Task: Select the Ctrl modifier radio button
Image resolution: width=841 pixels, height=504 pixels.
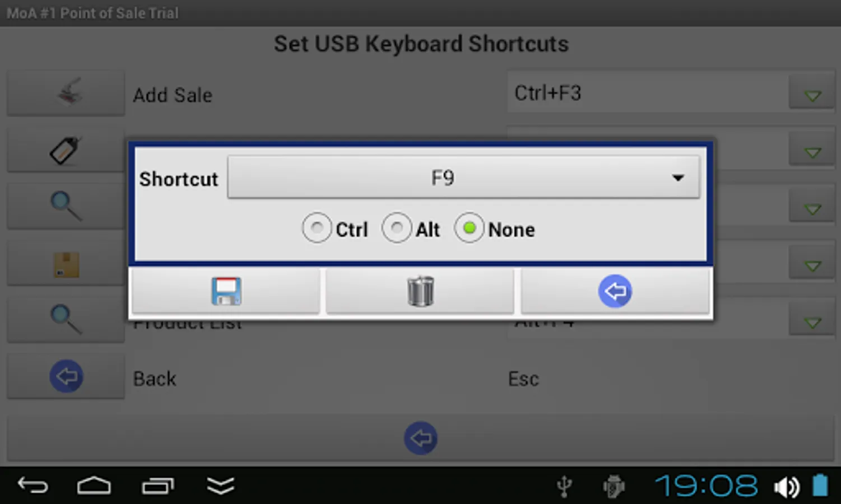Action: click(317, 228)
